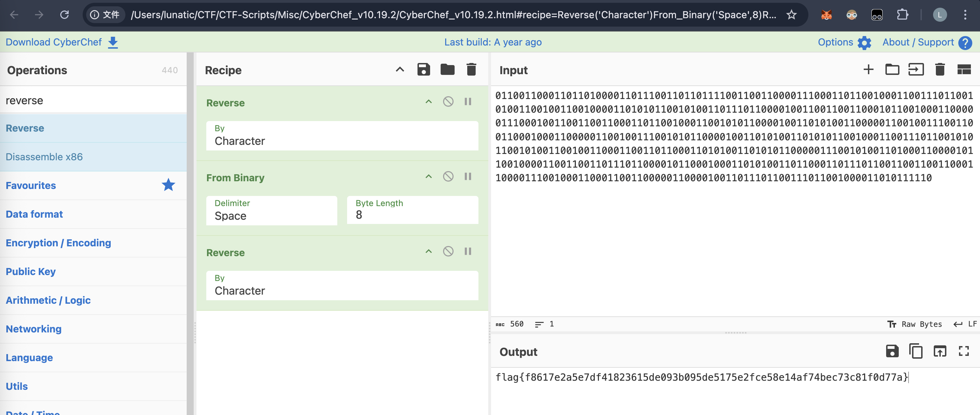Disable the From Binary operation
Image resolution: width=980 pixels, height=415 pixels.
tap(448, 177)
